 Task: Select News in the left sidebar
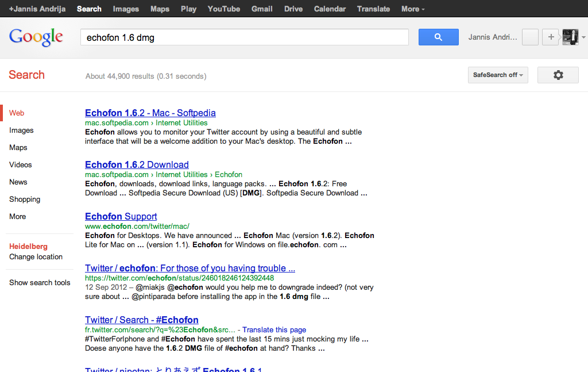(18, 182)
